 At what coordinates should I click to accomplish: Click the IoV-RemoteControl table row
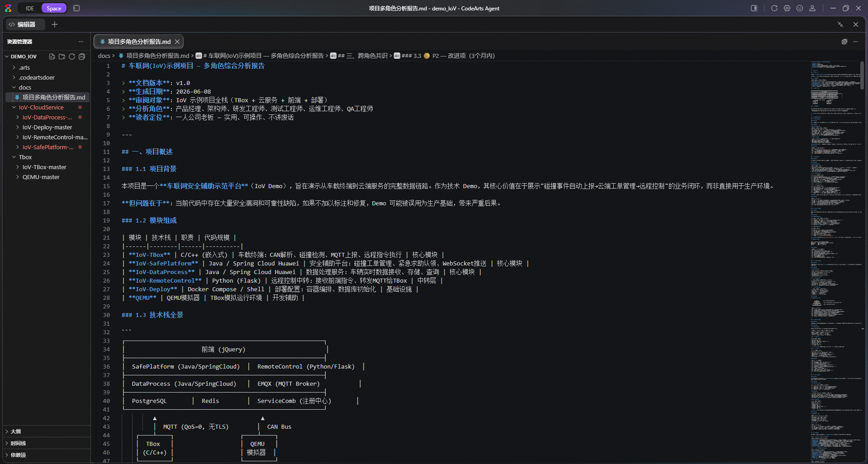point(282,280)
